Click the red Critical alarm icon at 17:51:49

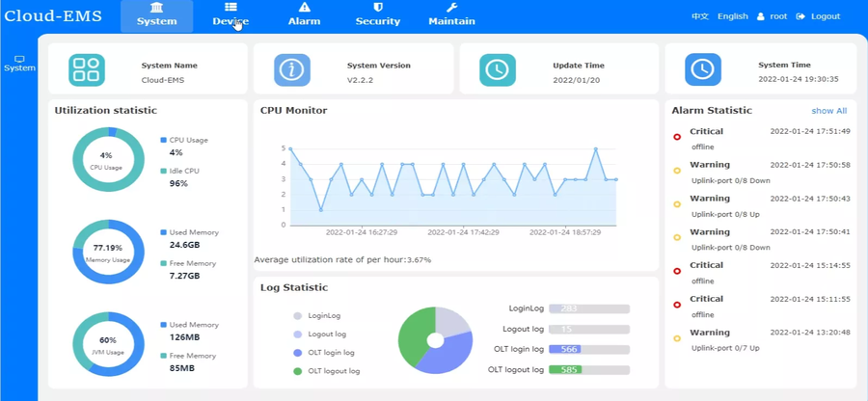point(677,137)
